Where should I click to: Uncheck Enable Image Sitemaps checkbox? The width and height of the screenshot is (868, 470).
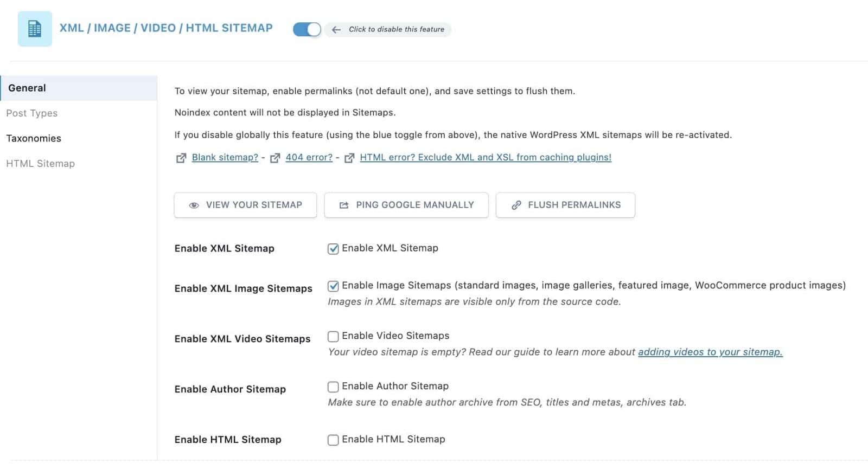[333, 286]
